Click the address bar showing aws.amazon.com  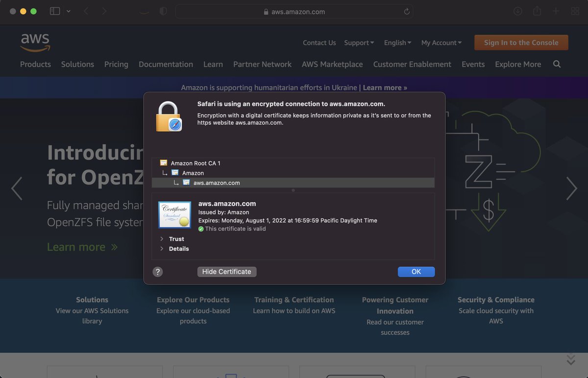[294, 12]
